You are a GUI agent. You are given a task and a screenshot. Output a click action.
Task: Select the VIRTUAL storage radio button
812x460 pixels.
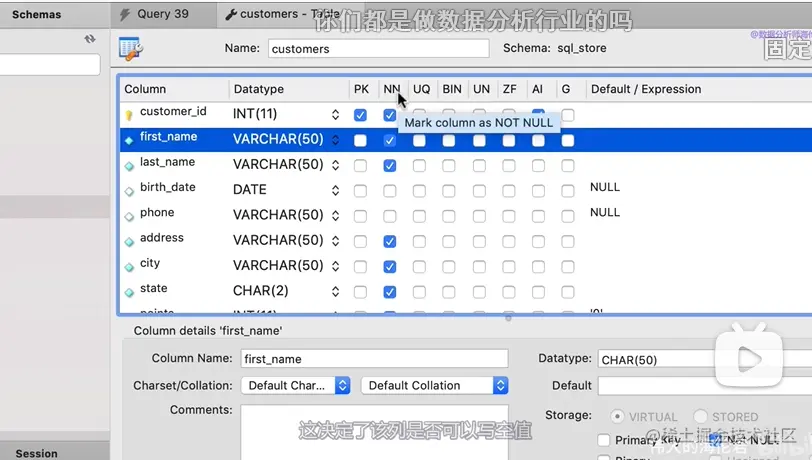617,416
